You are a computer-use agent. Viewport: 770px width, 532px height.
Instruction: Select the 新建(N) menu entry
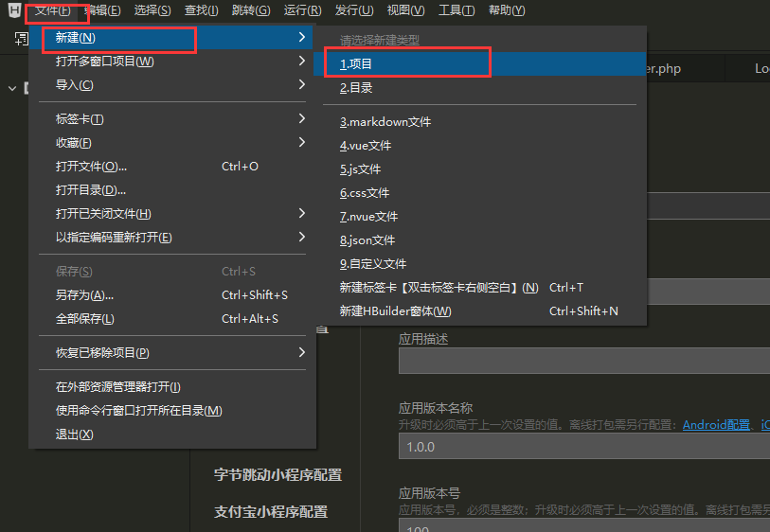click(x=170, y=38)
